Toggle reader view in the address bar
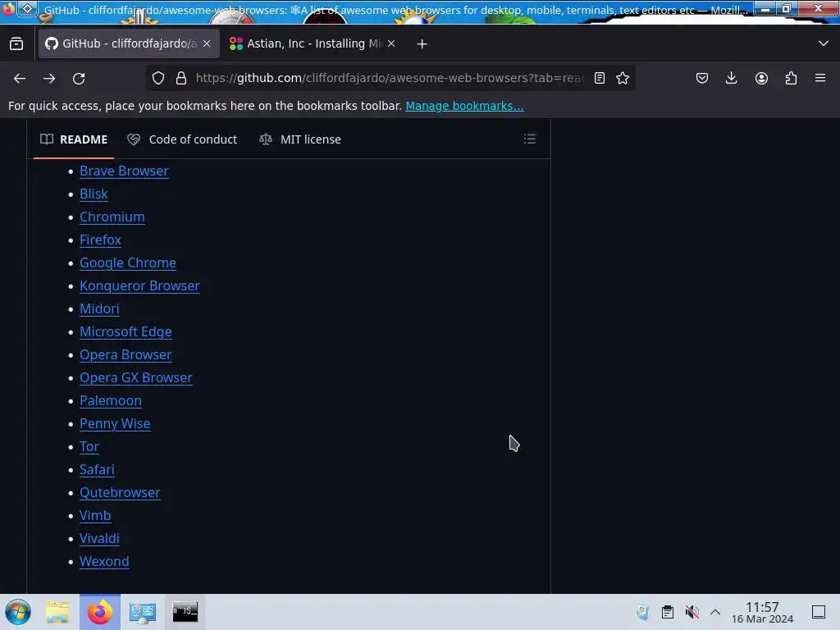Viewport: 840px width, 630px height. click(x=600, y=78)
